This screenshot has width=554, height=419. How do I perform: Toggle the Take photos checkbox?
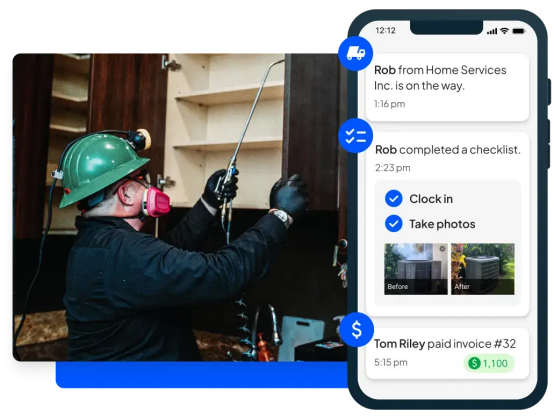(x=394, y=224)
